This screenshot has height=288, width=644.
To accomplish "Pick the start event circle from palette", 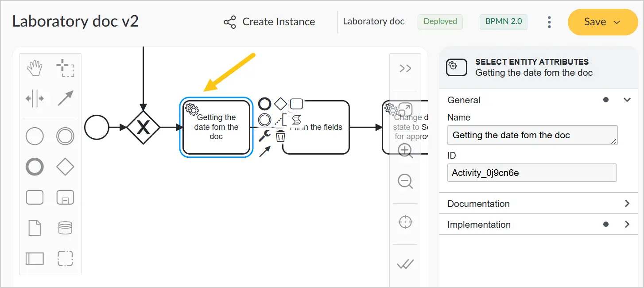I will 35,136.
